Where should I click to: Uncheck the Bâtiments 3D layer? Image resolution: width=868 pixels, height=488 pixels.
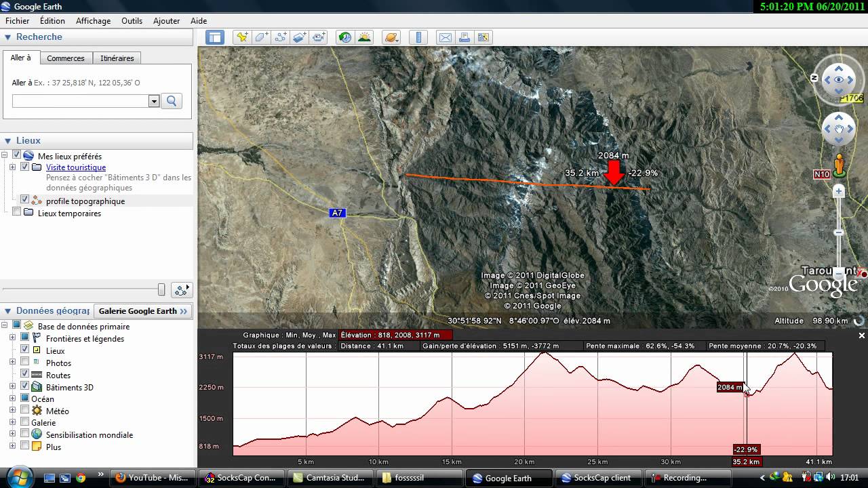point(25,386)
